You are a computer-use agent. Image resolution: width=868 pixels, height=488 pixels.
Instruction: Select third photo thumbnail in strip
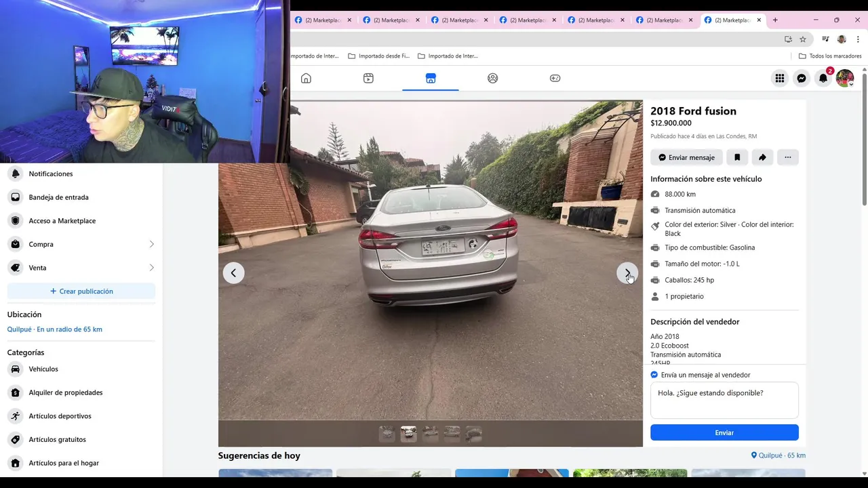[x=431, y=434]
